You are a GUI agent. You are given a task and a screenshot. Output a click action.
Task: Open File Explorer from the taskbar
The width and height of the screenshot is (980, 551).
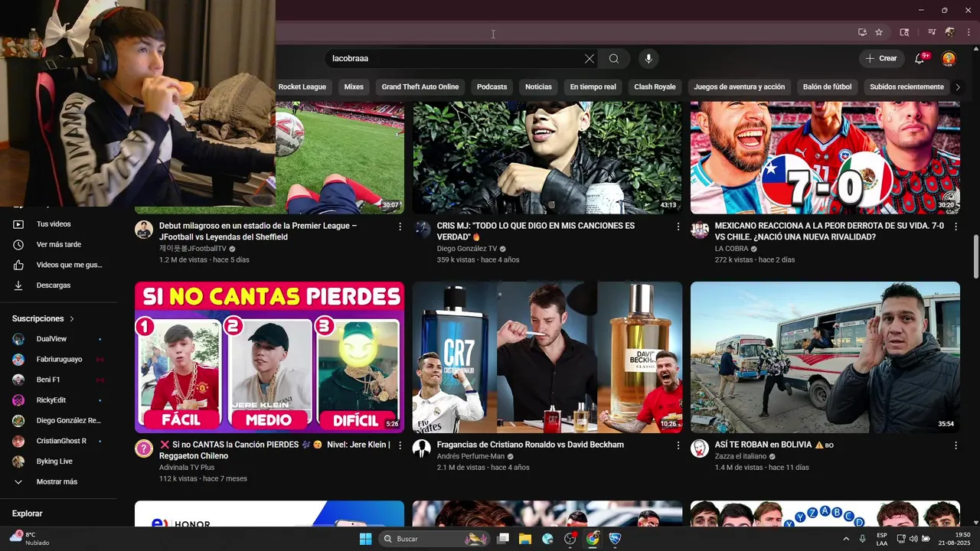[x=525, y=539]
